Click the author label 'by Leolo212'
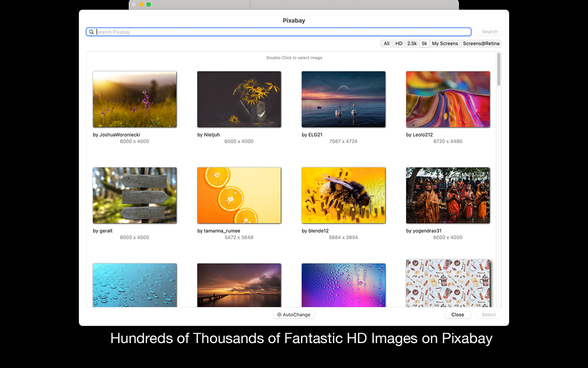The height and width of the screenshot is (368, 588). [x=419, y=135]
